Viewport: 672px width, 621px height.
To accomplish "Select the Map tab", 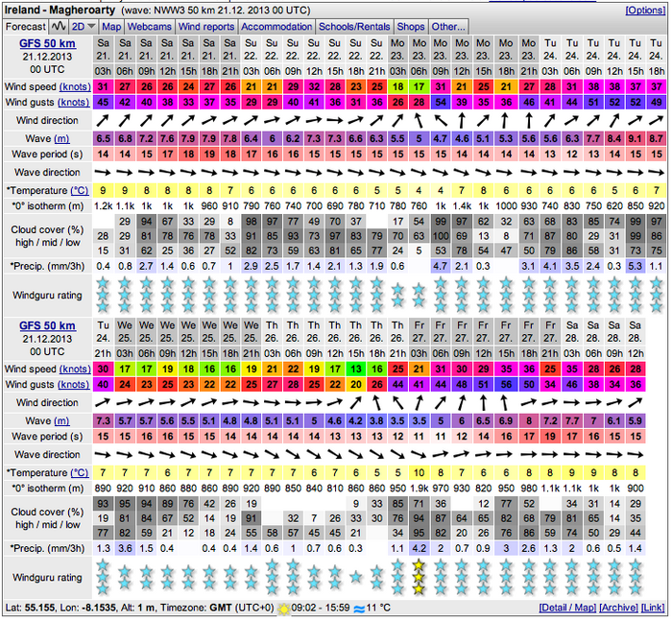I will tap(112, 27).
